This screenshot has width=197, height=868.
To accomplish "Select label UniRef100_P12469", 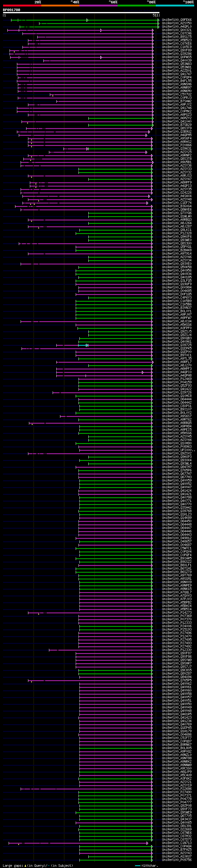I will (x=177, y=379).
